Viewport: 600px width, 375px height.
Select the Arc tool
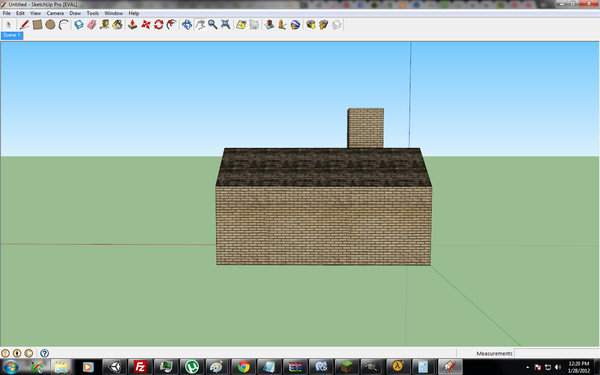(64, 25)
